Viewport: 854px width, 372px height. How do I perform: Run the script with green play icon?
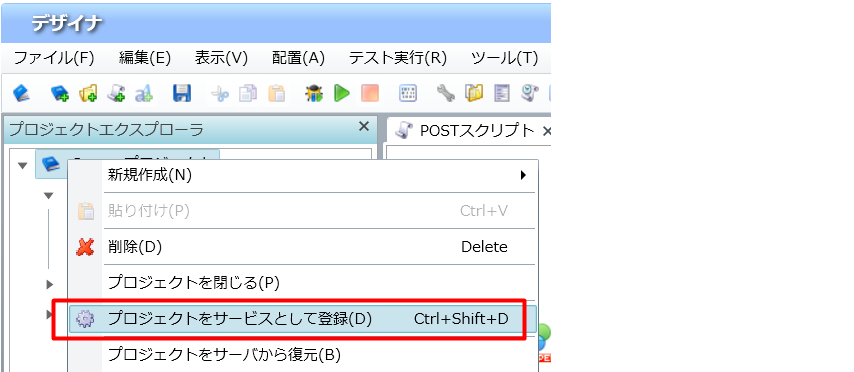click(x=341, y=93)
